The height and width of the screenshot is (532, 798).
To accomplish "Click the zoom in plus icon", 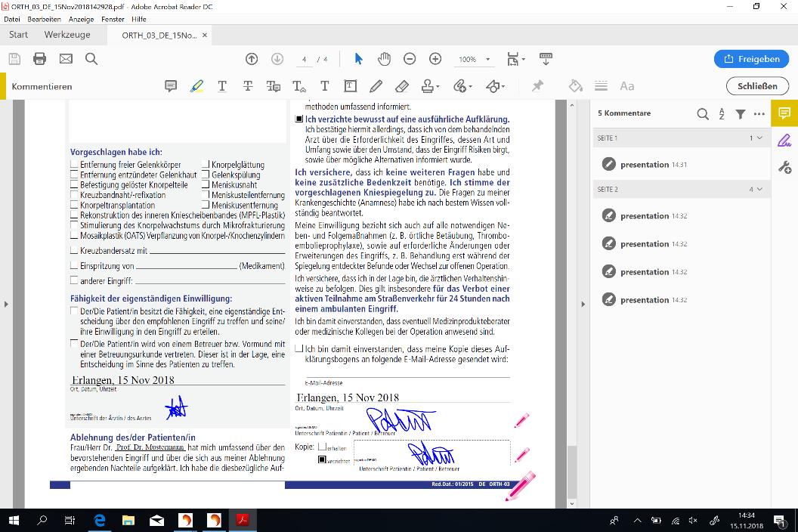I will (435, 59).
